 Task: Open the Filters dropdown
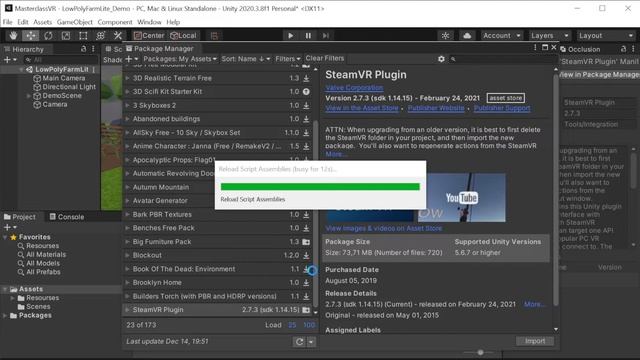[x=288, y=59]
